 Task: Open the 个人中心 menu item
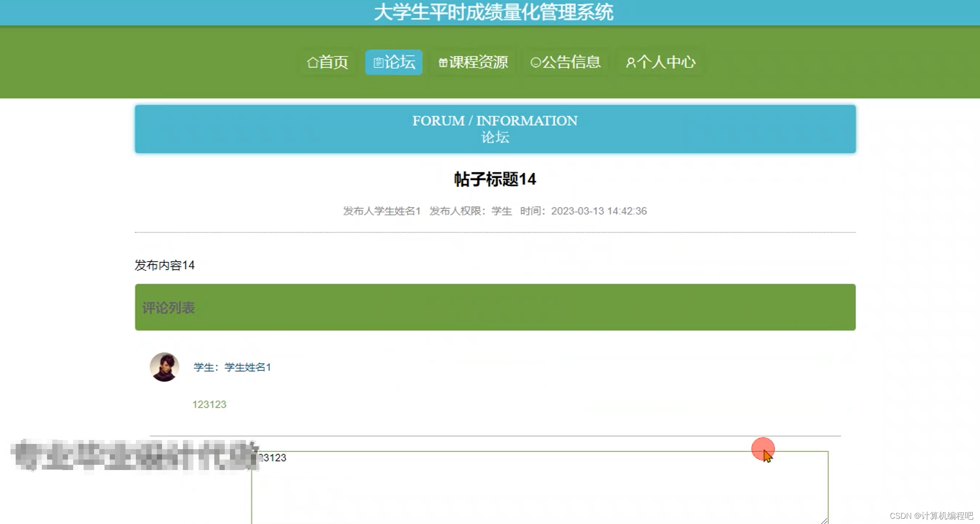(666, 62)
